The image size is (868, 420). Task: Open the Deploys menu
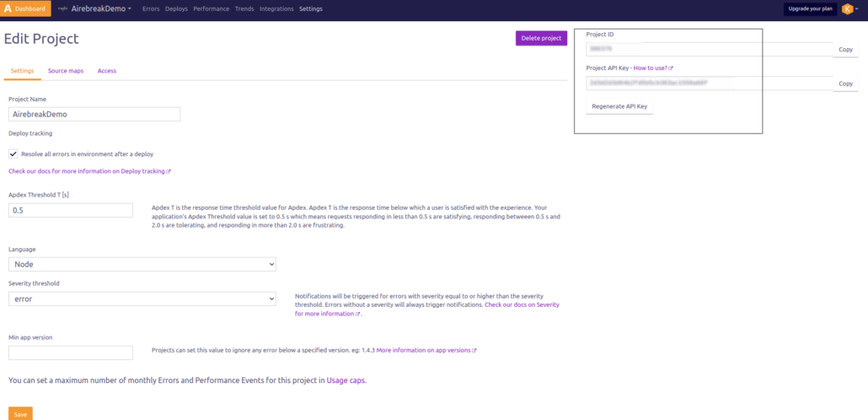[x=177, y=9]
